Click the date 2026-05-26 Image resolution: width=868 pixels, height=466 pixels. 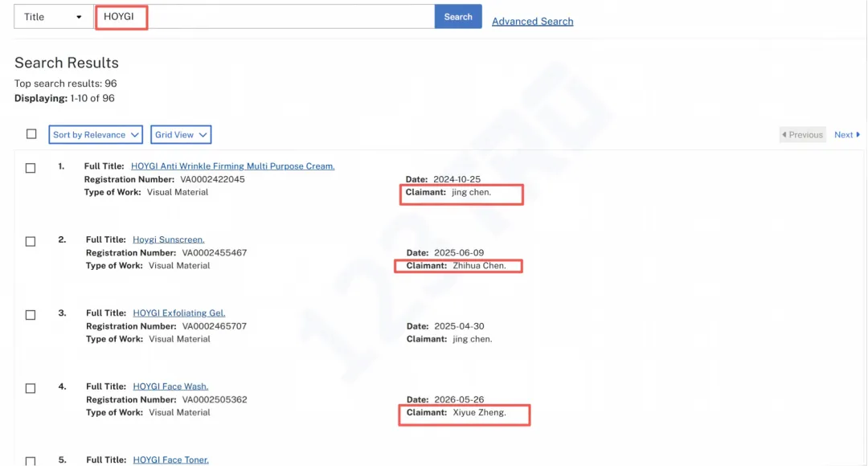pyautogui.click(x=459, y=399)
